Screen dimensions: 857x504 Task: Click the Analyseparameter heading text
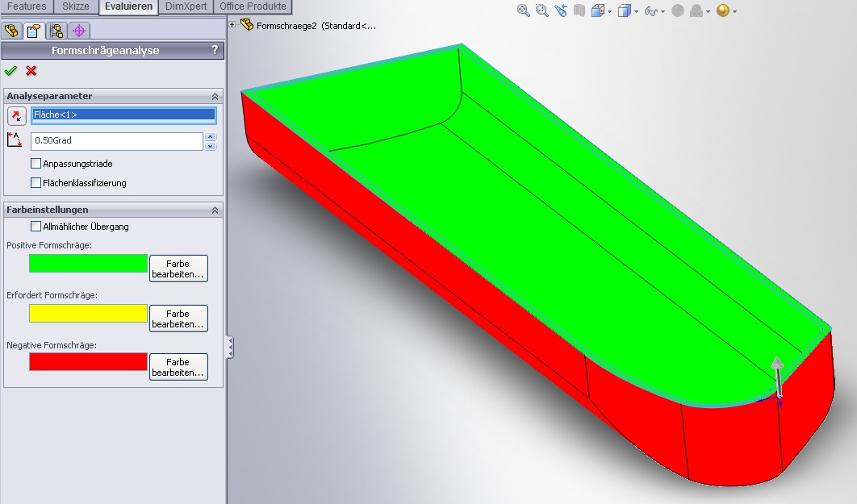click(x=49, y=96)
